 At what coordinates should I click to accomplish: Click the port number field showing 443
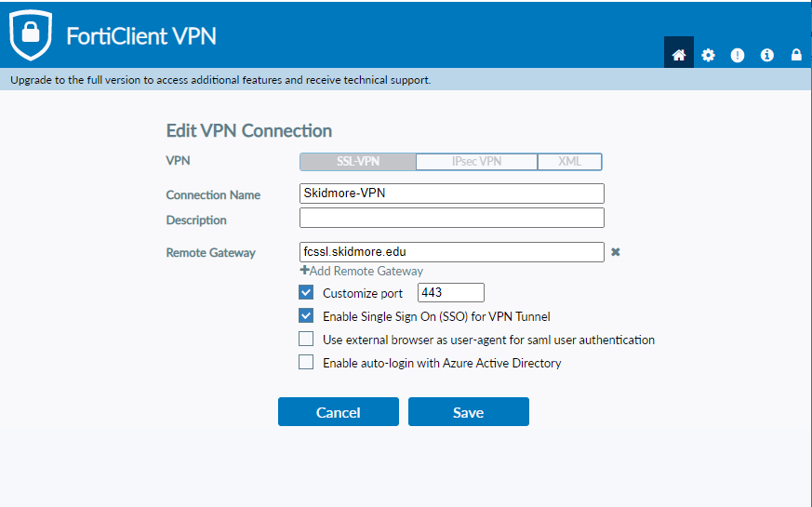click(x=451, y=293)
